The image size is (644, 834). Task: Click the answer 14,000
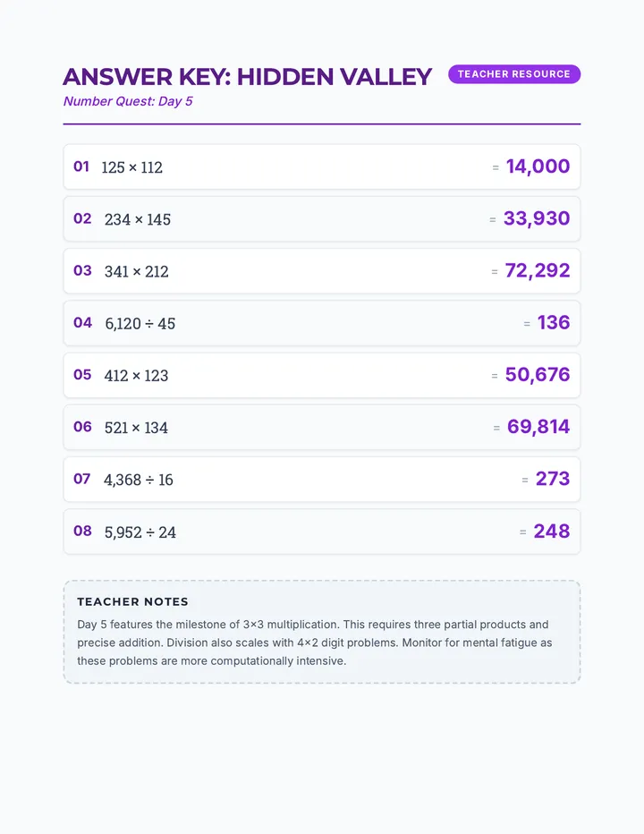pyautogui.click(x=538, y=166)
